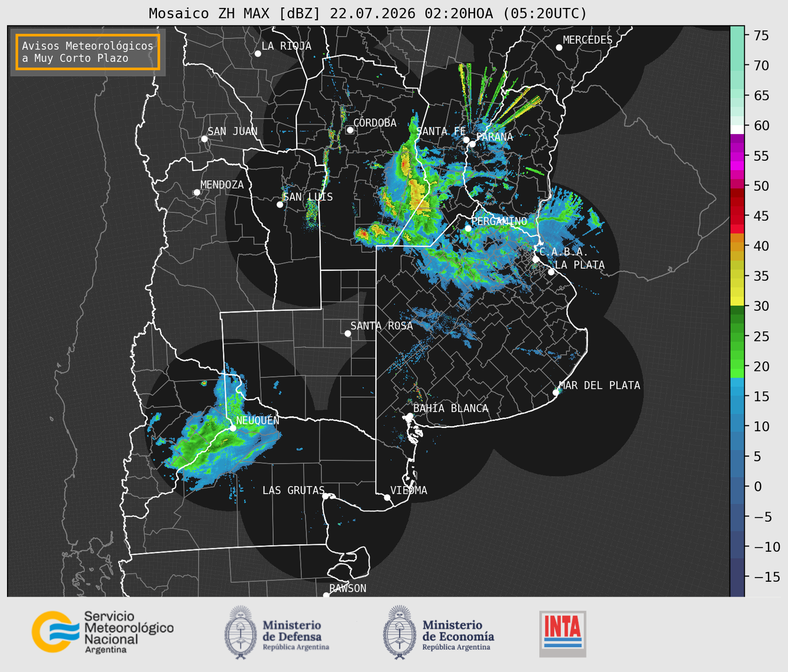This screenshot has width=788, height=672.
Task: Click the Ministerio de Defensa emblem
Action: point(241,632)
